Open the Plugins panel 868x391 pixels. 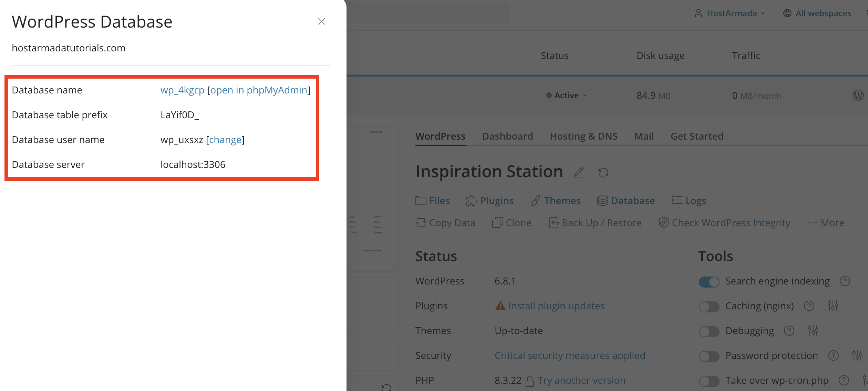click(x=496, y=200)
